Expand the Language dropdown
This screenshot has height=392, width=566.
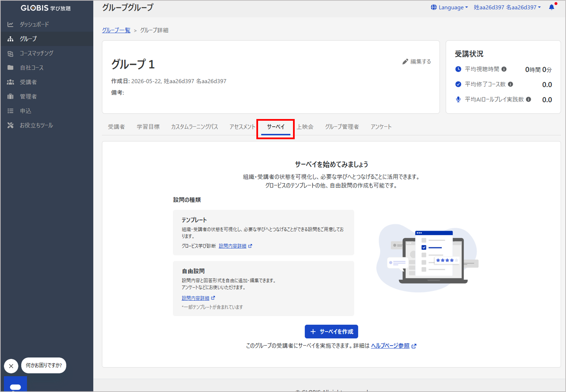tap(449, 7)
